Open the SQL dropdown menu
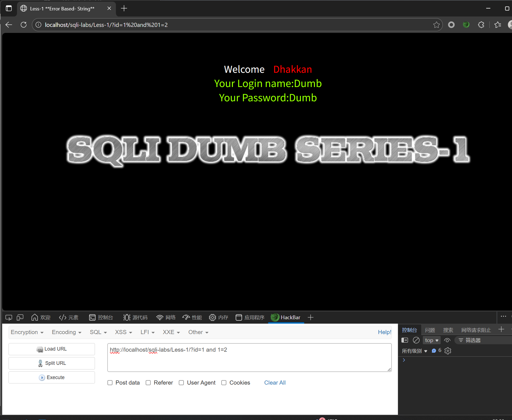The width and height of the screenshot is (512, 420). point(98,332)
